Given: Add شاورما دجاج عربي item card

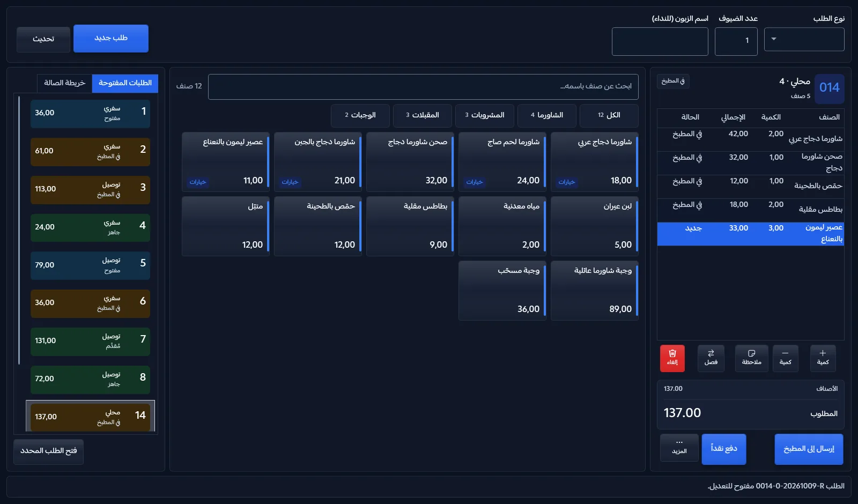Looking at the screenshot, I should [x=595, y=162].
